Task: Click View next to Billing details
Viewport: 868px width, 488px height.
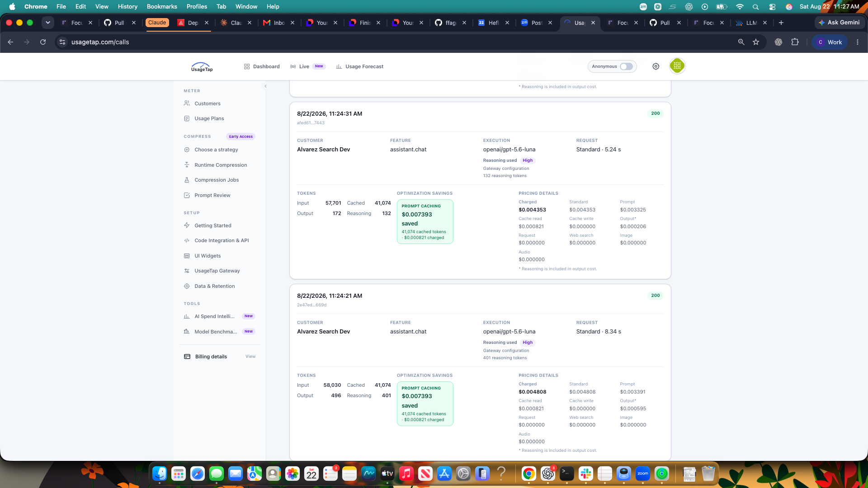Action: coord(250,357)
